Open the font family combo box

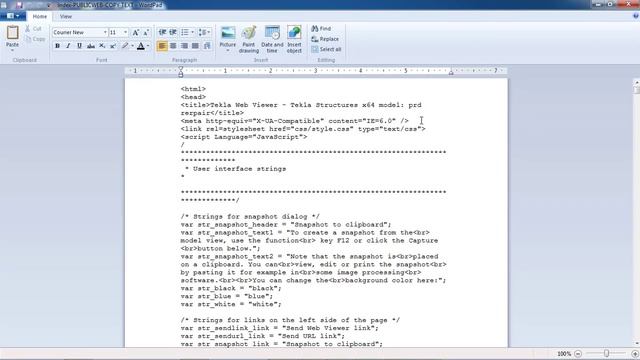coord(80,32)
